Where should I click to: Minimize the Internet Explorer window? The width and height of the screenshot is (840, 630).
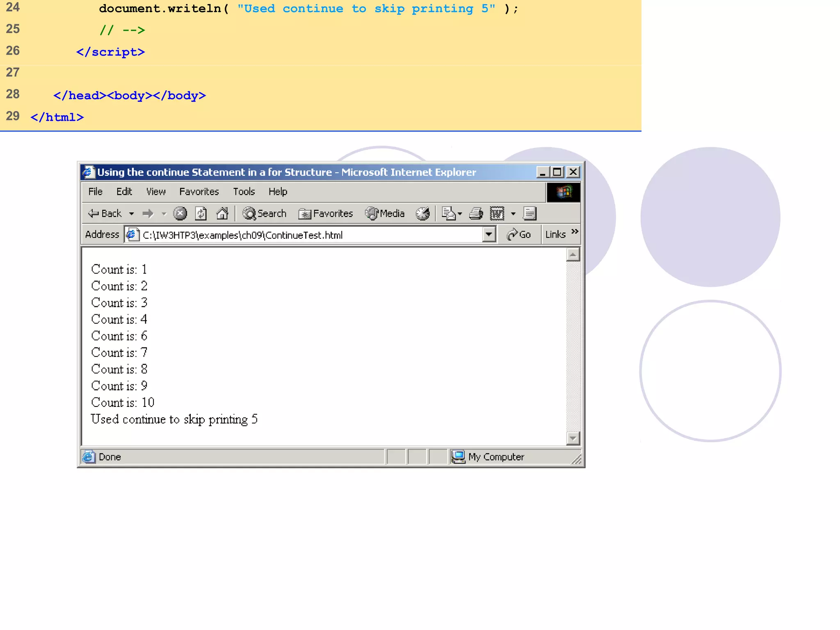coord(543,172)
